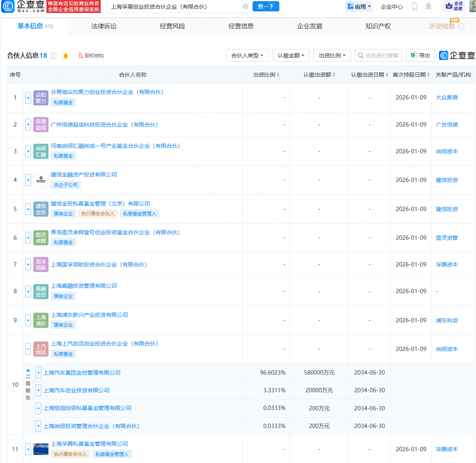Click the 查一下 search button

pos(266,6)
